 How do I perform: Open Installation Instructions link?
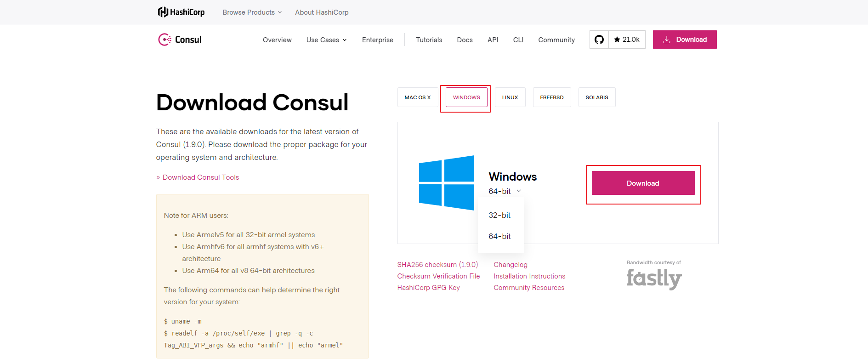(x=529, y=276)
